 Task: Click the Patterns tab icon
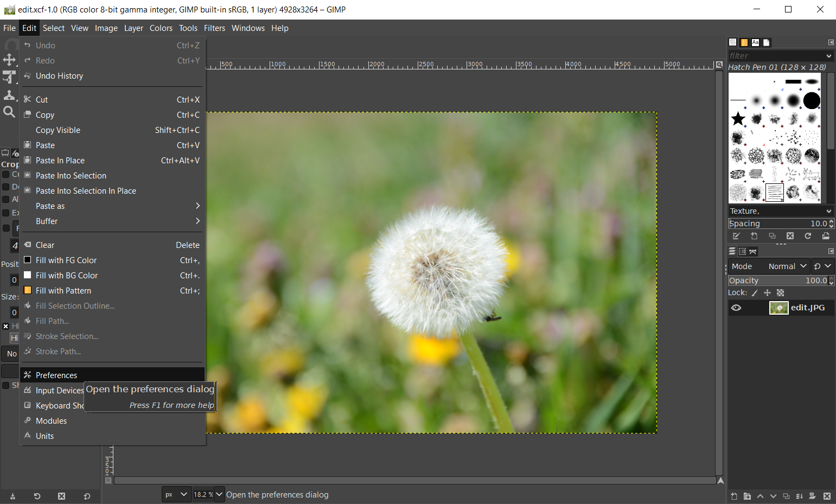click(x=744, y=42)
